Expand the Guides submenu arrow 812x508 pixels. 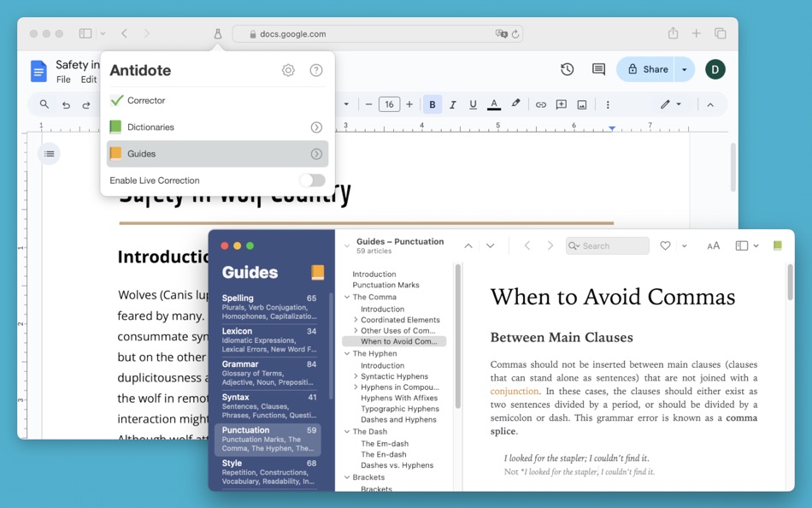coord(316,154)
